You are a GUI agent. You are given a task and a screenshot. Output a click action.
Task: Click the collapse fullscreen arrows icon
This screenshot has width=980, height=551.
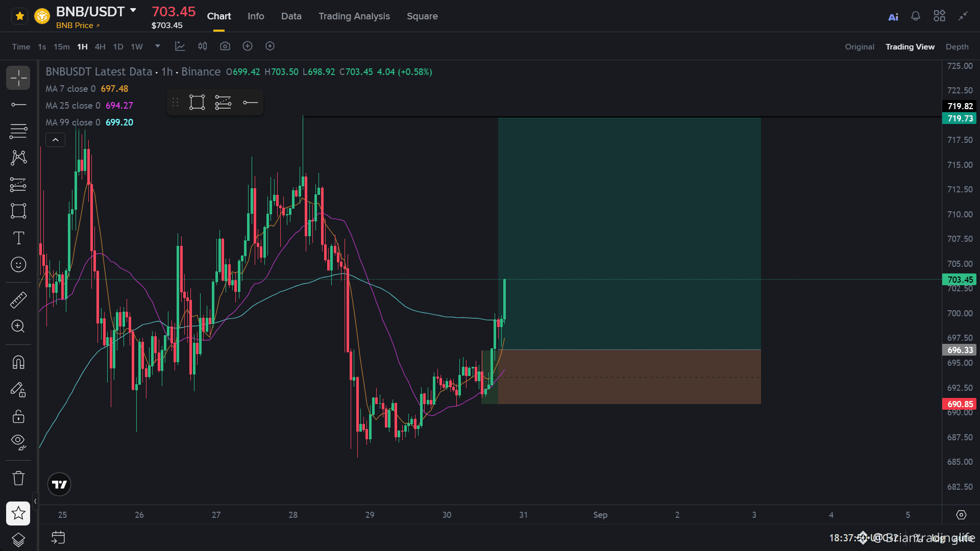963,16
